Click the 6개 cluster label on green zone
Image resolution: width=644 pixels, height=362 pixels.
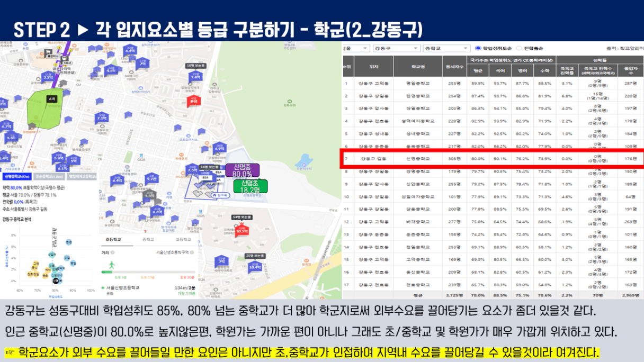[x=51, y=98]
